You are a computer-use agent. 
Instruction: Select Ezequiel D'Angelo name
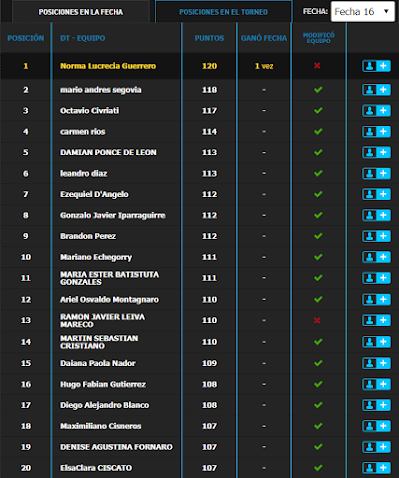point(94,194)
